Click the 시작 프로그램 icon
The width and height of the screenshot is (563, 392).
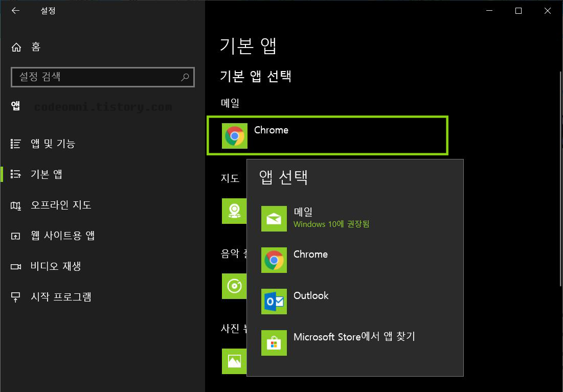coord(15,297)
